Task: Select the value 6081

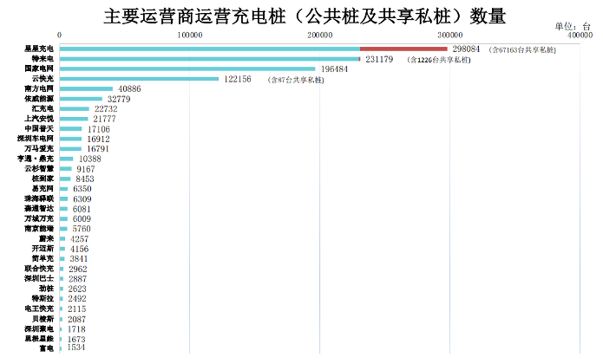Action: tap(82, 209)
